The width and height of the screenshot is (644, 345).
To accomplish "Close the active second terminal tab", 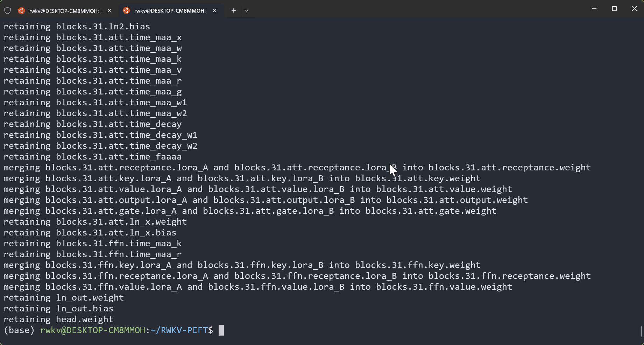I will coord(214,10).
